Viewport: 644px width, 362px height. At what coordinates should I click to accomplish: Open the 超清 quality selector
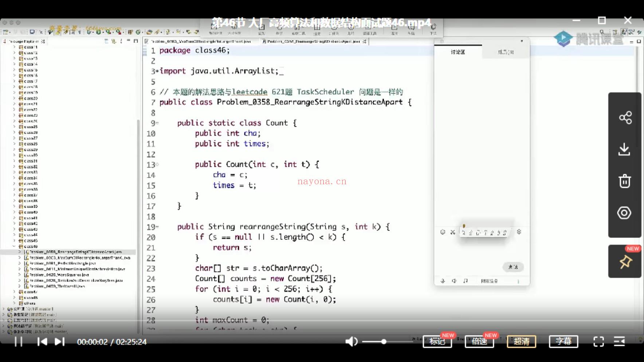point(521,341)
